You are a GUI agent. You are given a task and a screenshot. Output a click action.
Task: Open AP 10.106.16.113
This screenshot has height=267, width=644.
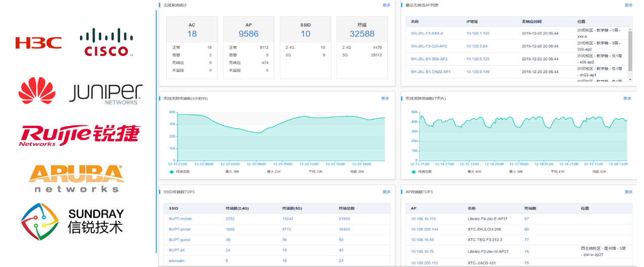tap(424, 219)
